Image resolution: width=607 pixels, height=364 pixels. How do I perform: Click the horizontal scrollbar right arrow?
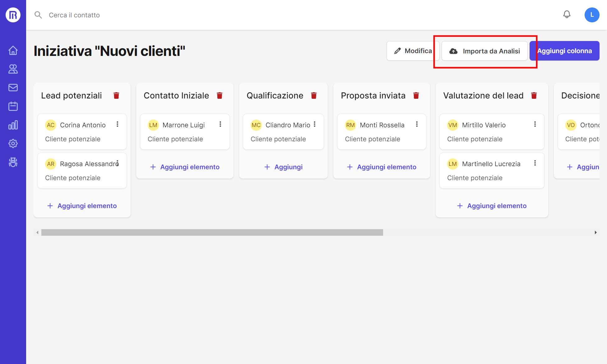pos(595,232)
